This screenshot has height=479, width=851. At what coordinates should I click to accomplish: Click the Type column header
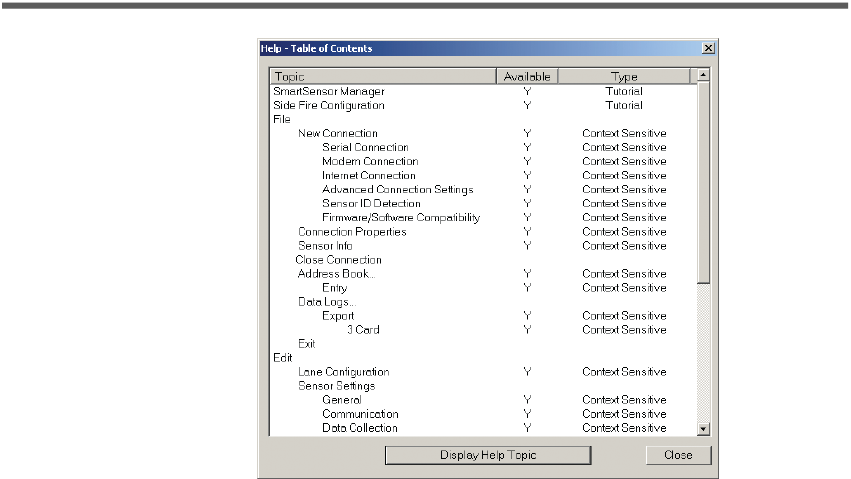tap(624, 76)
